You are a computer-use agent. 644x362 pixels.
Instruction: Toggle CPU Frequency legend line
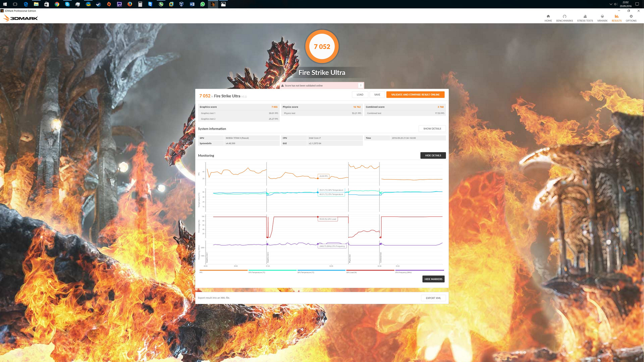coord(419,271)
